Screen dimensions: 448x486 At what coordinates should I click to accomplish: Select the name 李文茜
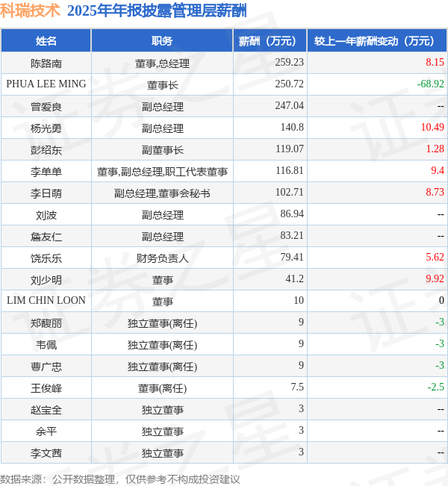46,453
